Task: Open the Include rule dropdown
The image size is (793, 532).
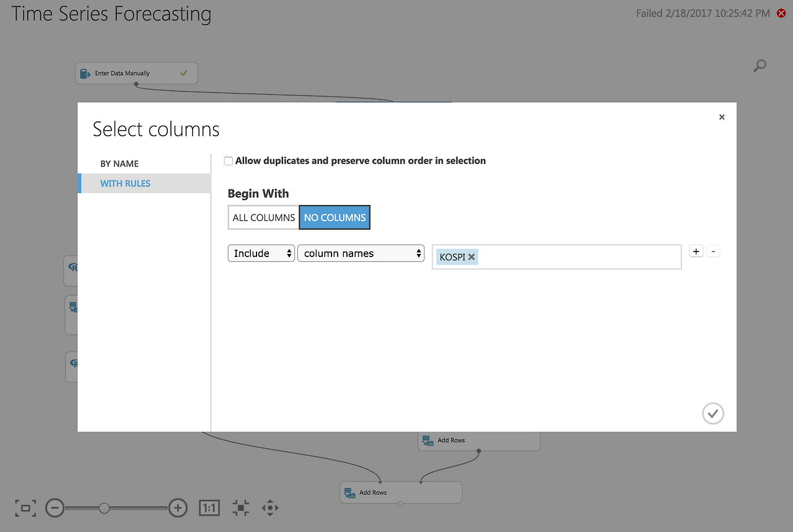Action: coord(261,253)
